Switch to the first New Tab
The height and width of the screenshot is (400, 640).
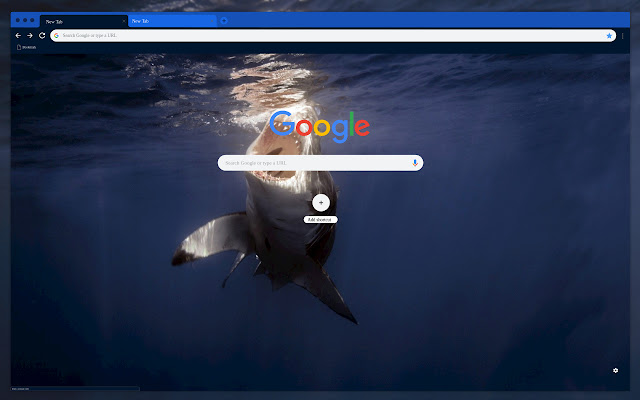click(84, 21)
